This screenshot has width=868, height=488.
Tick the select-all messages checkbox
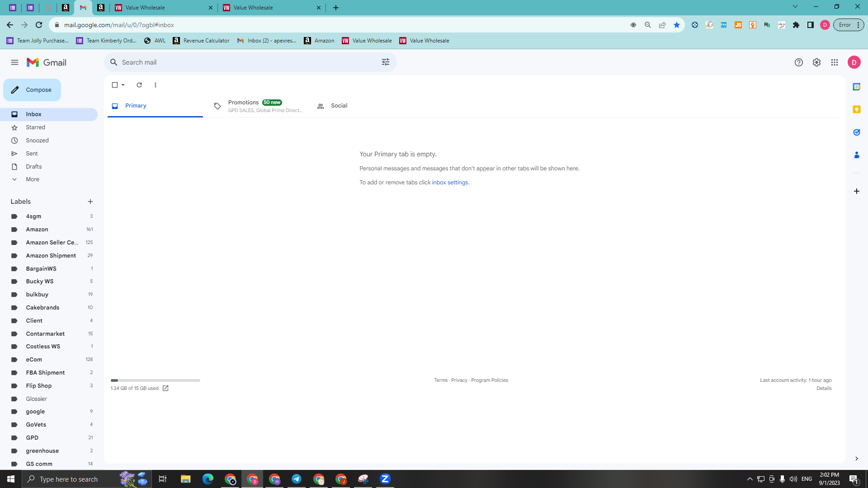tap(115, 85)
